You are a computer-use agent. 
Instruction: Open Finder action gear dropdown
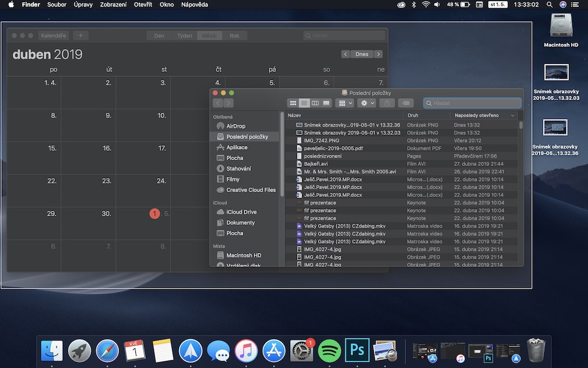[x=367, y=103]
